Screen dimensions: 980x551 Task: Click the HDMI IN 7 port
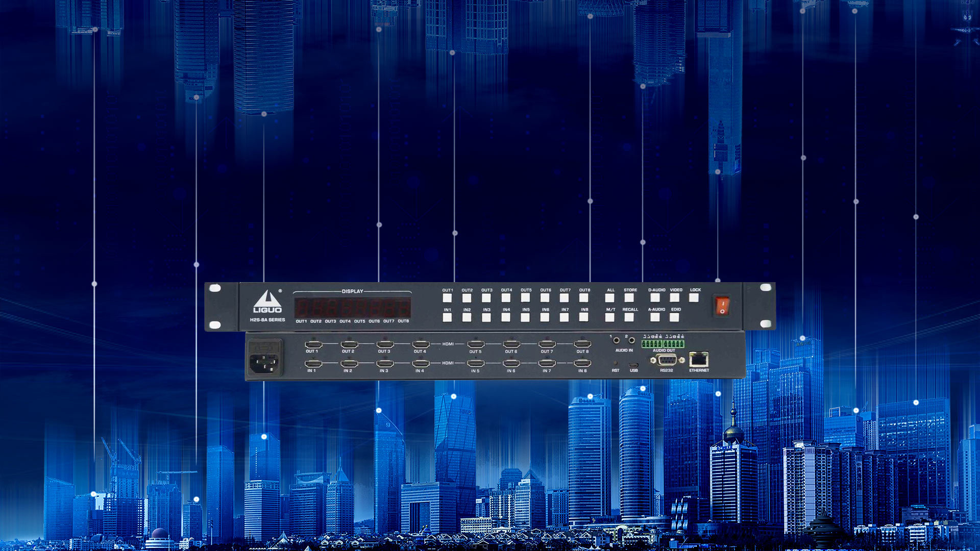[x=547, y=364]
